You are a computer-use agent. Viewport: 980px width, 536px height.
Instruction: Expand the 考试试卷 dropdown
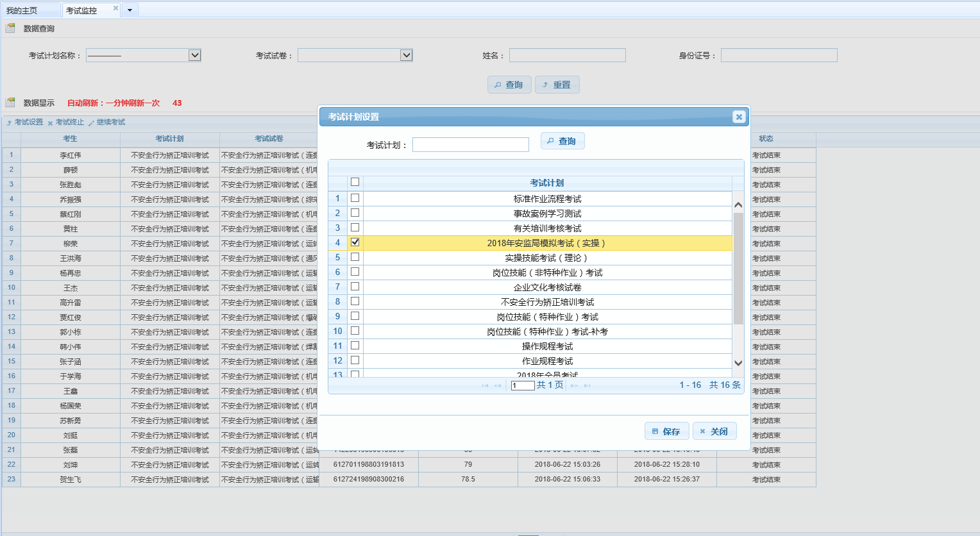coord(406,55)
